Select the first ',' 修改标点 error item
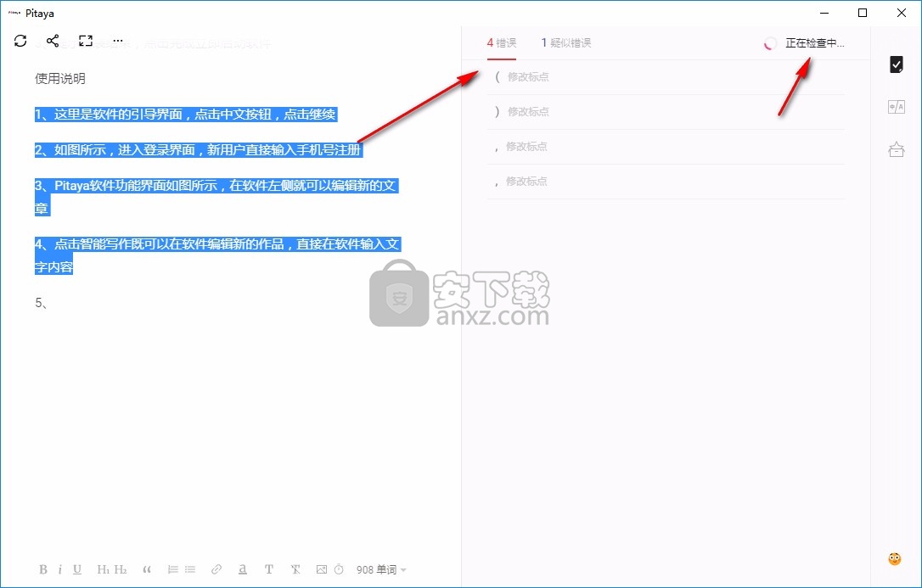This screenshot has height=588, width=922. pos(666,146)
